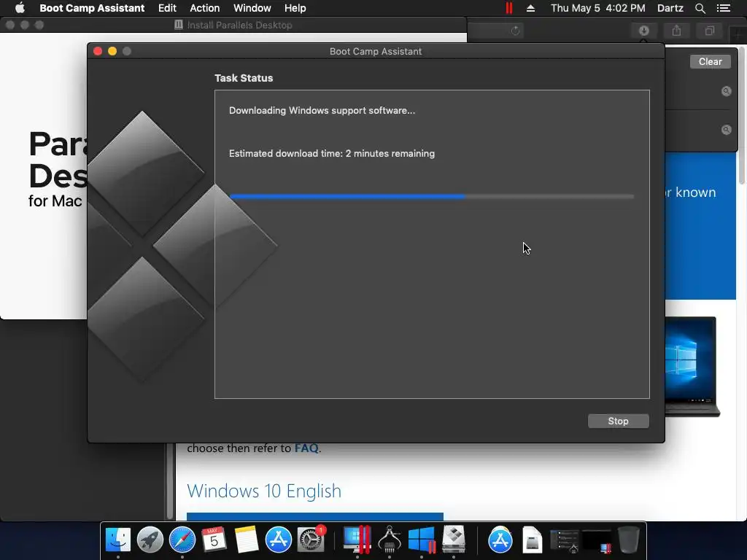Clear the Safari downloads list
This screenshot has width=747, height=560.
(x=710, y=61)
